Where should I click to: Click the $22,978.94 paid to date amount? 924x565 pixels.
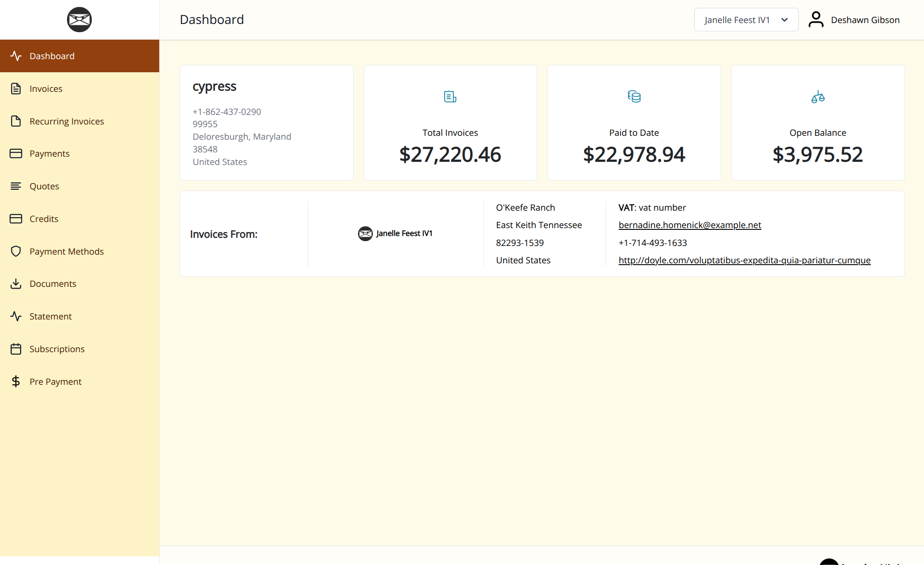point(634,155)
